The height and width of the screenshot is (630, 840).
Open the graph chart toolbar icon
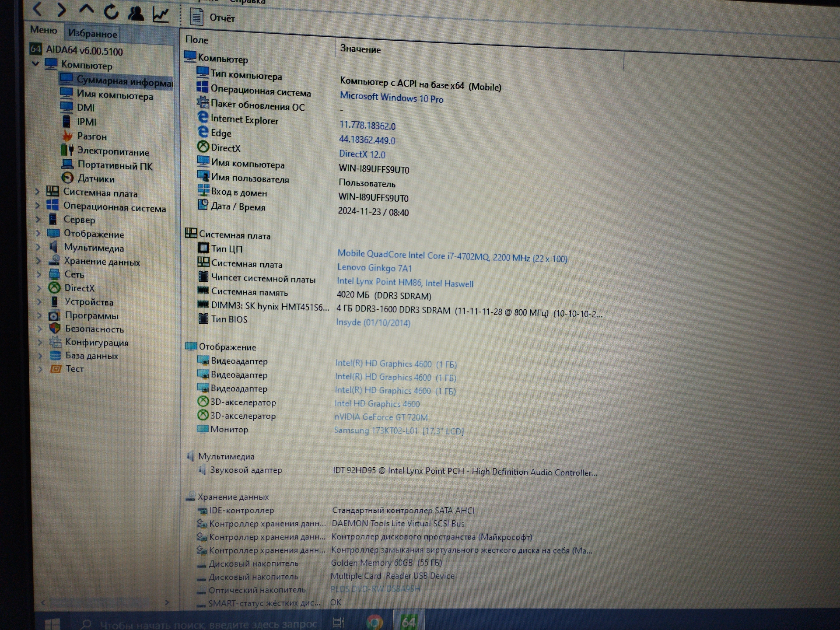[x=161, y=15]
